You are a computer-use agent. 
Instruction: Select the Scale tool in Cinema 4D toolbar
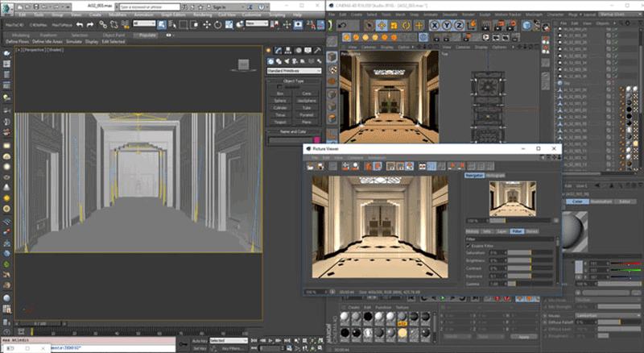click(394, 26)
